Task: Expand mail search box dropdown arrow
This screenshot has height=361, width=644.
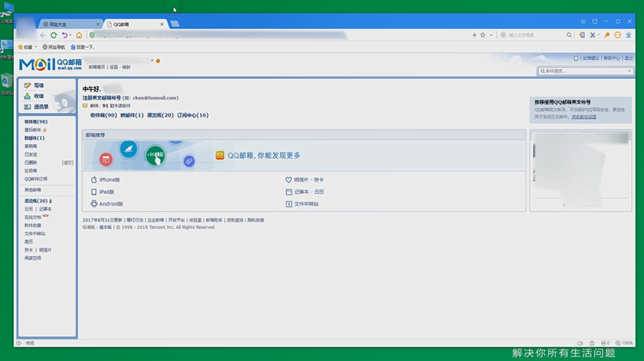Action: (x=629, y=71)
